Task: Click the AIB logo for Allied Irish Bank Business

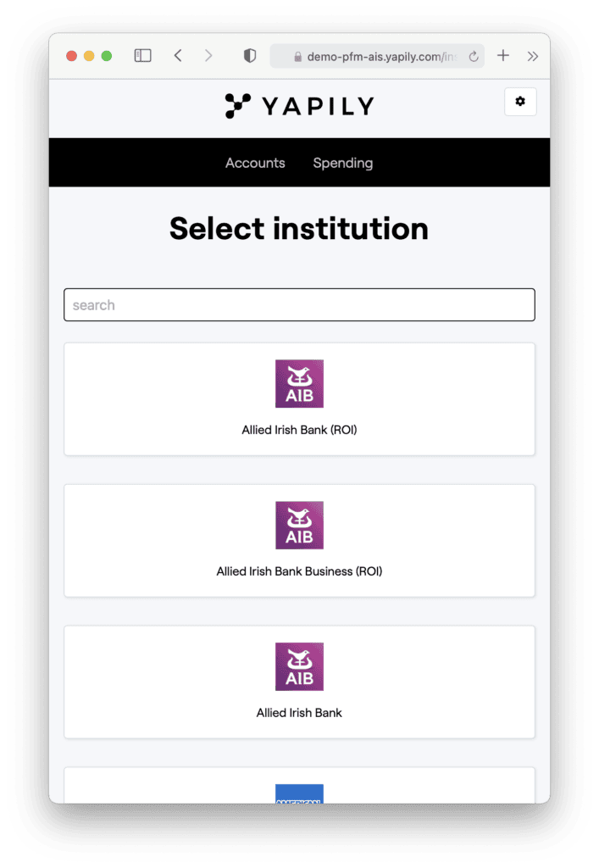Action: 299,526
